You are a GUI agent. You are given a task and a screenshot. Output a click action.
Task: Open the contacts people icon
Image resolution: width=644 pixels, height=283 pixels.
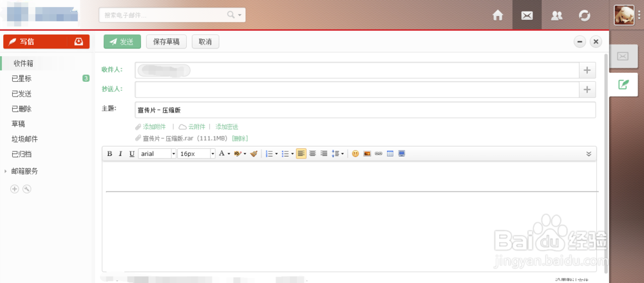pos(556,15)
